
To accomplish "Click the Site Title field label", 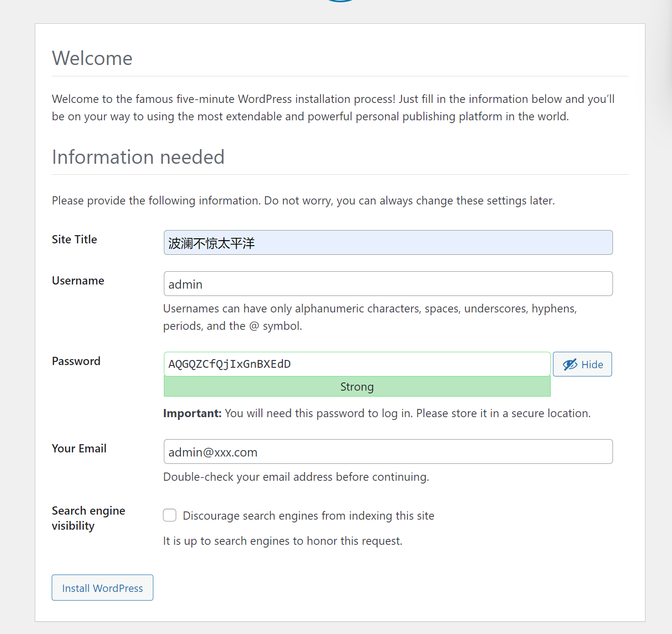I will click(74, 240).
